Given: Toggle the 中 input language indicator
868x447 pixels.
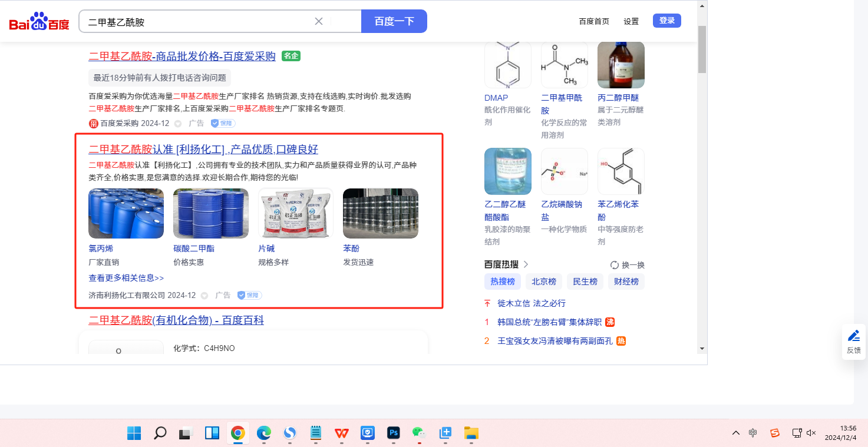Looking at the screenshot, I should 753,433.
